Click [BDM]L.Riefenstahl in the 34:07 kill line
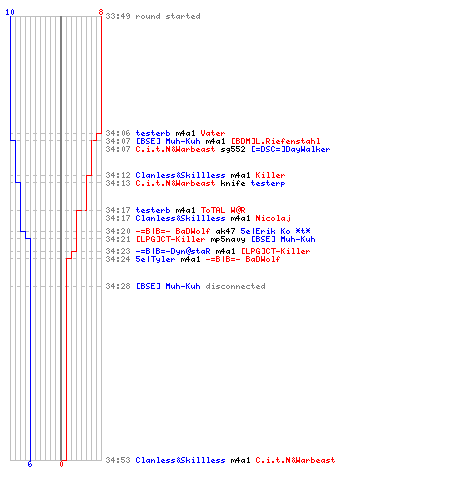Viewport: 450px width, 500px height. 276,141
